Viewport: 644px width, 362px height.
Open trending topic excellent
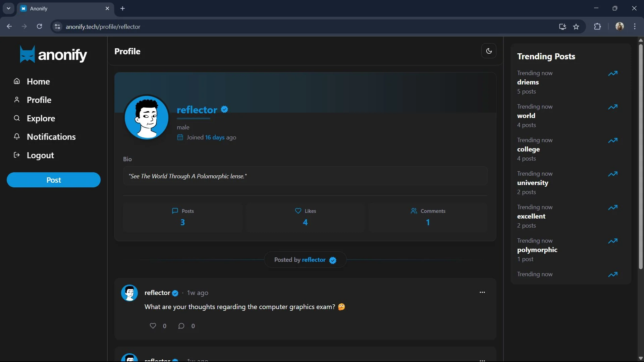pos(531,216)
